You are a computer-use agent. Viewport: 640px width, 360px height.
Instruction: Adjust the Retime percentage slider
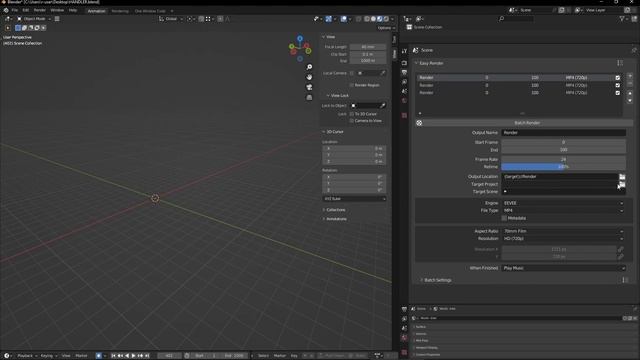[563, 167]
